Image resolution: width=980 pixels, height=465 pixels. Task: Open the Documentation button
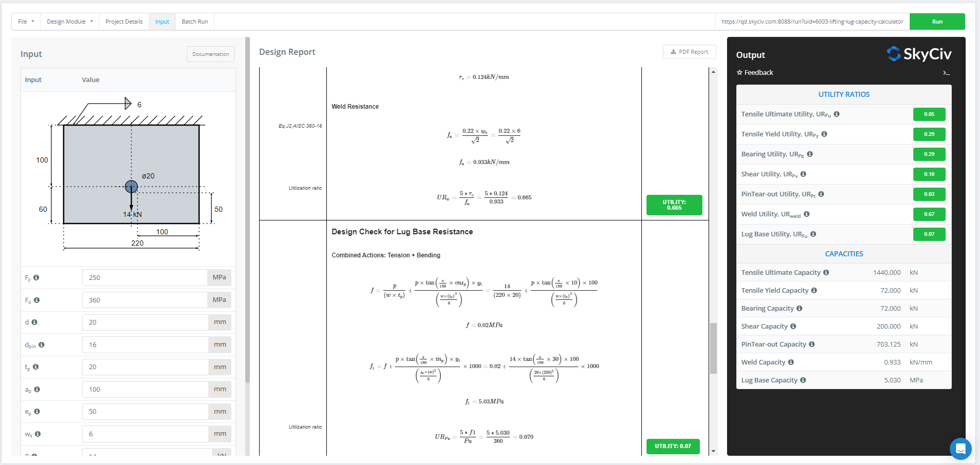click(x=210, y=54)
